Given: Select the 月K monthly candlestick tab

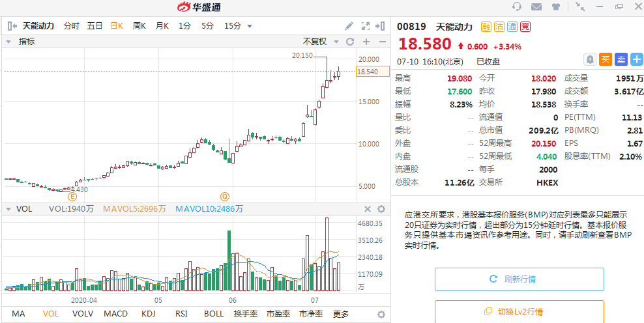Looking at the screenshot, I should (x=162, y=26).
